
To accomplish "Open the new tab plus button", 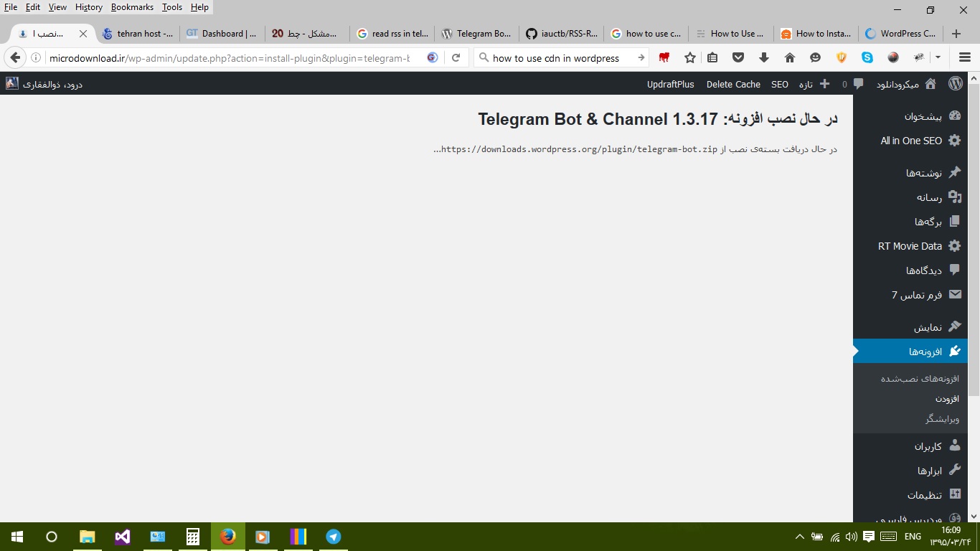I will [956, 33].
